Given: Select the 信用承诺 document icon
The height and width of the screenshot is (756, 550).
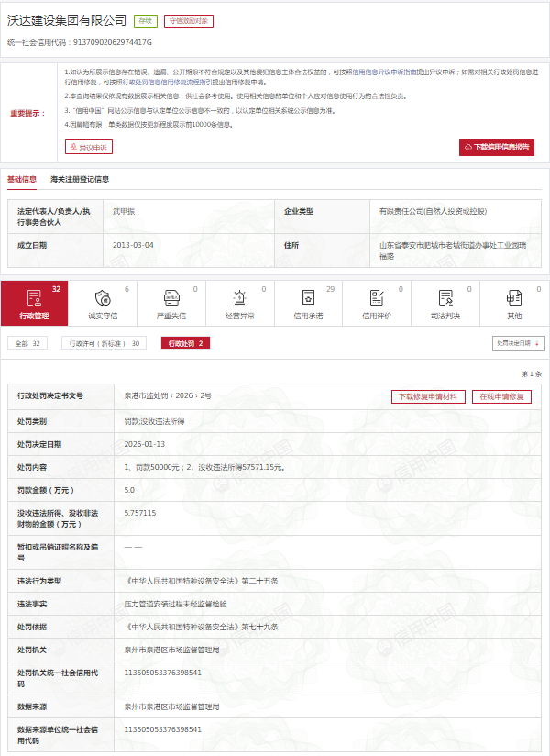Looking at the screenshot, I should pyautogui.click(x=308, y=297).
